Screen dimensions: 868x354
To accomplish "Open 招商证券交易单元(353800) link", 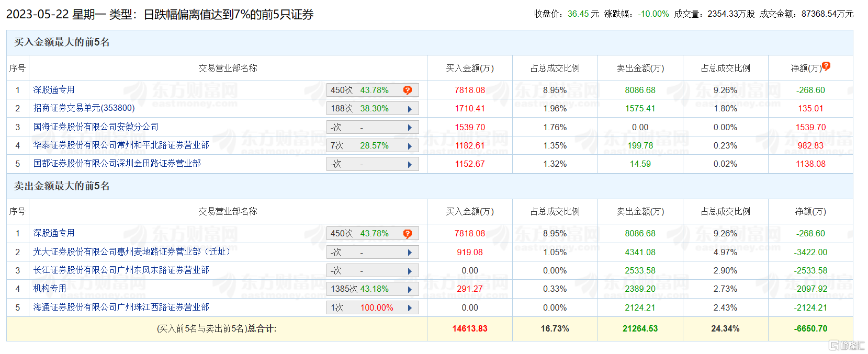I will tap(84, 108).
